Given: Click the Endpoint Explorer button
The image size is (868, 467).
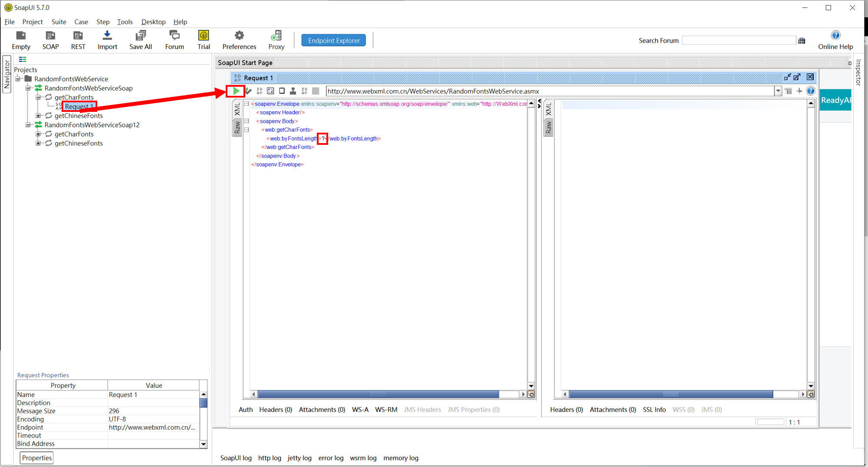Looking at the screenshot, I should 333,40.
